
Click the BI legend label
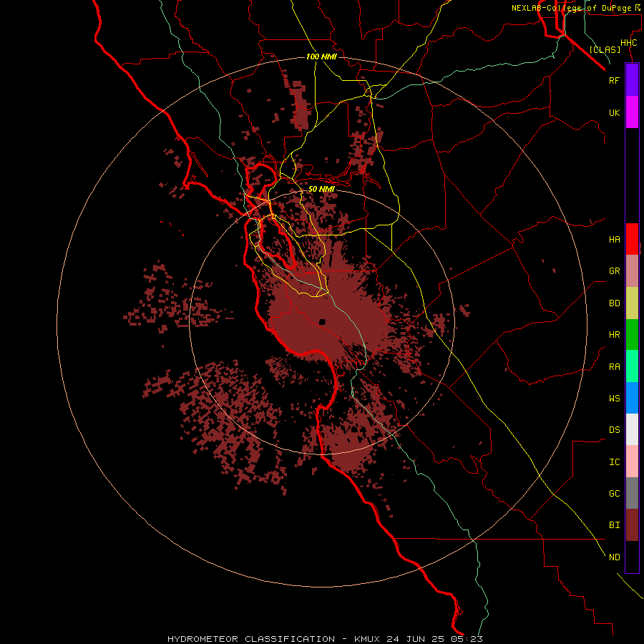[614, 525]
